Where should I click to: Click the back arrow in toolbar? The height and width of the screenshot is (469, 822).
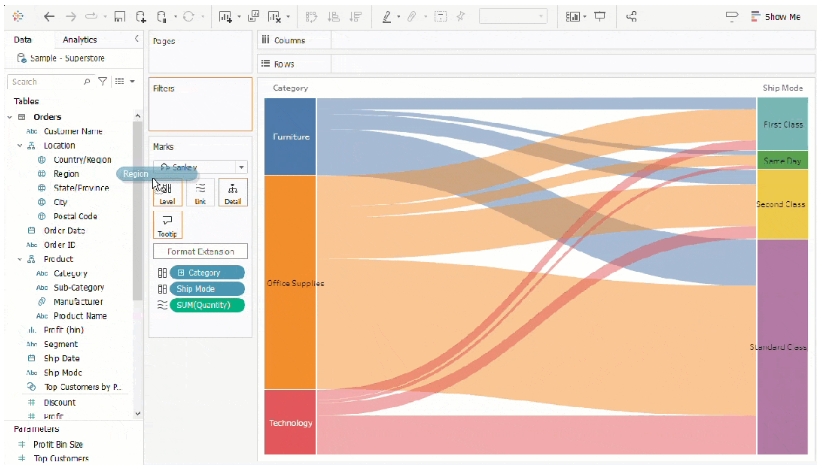point(50,17)
